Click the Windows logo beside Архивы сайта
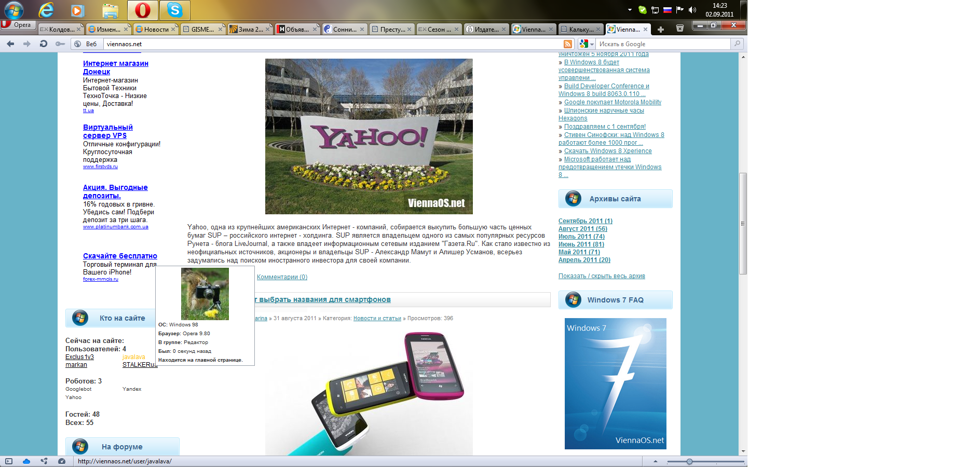The image size is (980, 467). pos(573,198)
